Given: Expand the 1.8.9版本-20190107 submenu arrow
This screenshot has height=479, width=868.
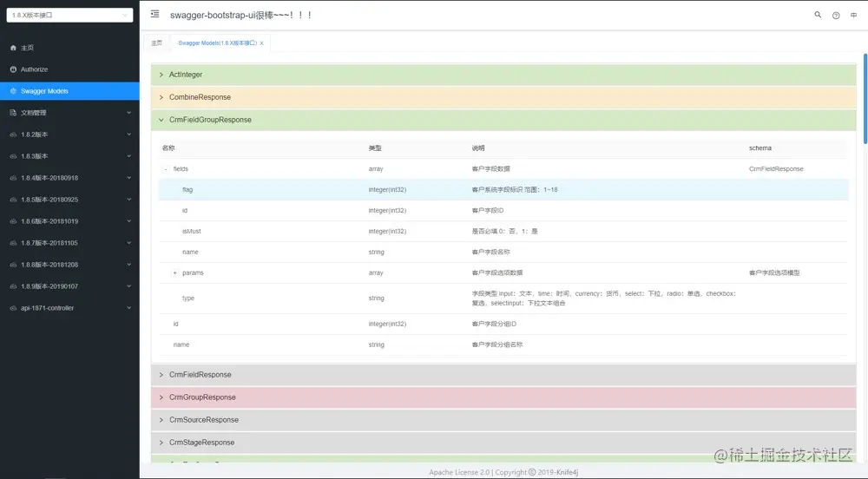Looking at the screenshot, I should pos(129,286).
